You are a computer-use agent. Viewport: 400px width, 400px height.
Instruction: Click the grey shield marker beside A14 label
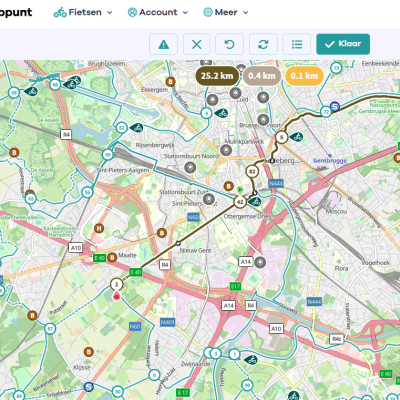[x=260, y=262]
